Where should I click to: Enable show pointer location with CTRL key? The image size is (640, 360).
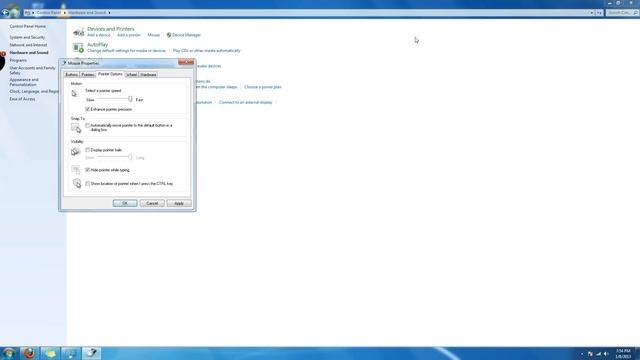87,184
